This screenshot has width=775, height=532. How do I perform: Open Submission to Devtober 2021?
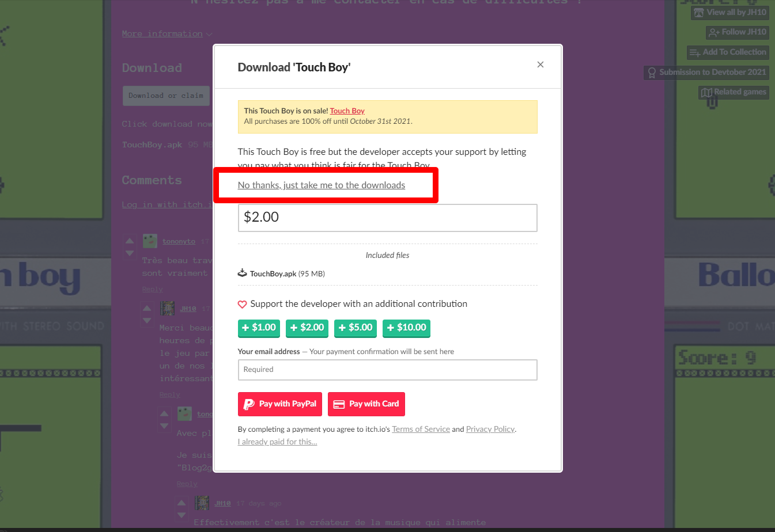pyautogui.click(x=706, y=72)
